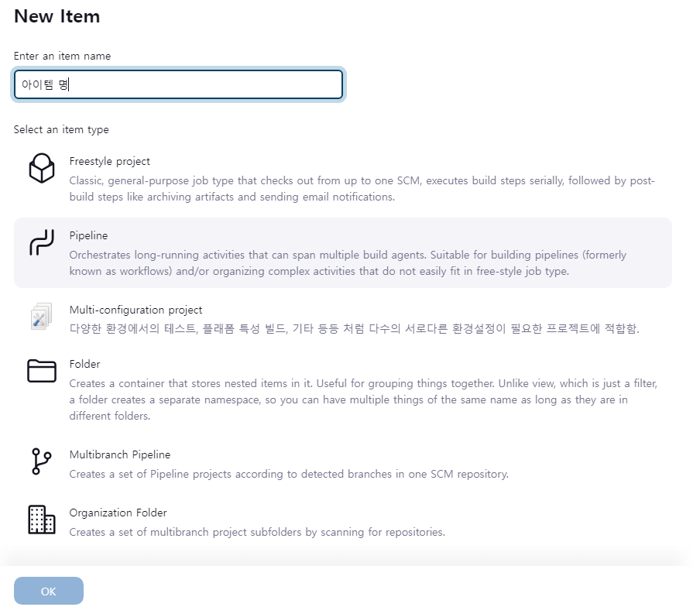
Task: Select the Freestyle project title
Action: [109, 161]
